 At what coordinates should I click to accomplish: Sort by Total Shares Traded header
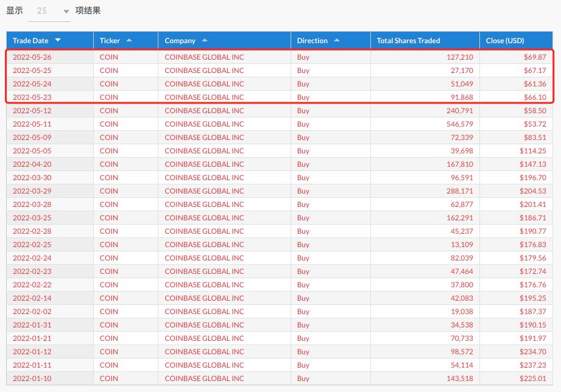point(408,41)
